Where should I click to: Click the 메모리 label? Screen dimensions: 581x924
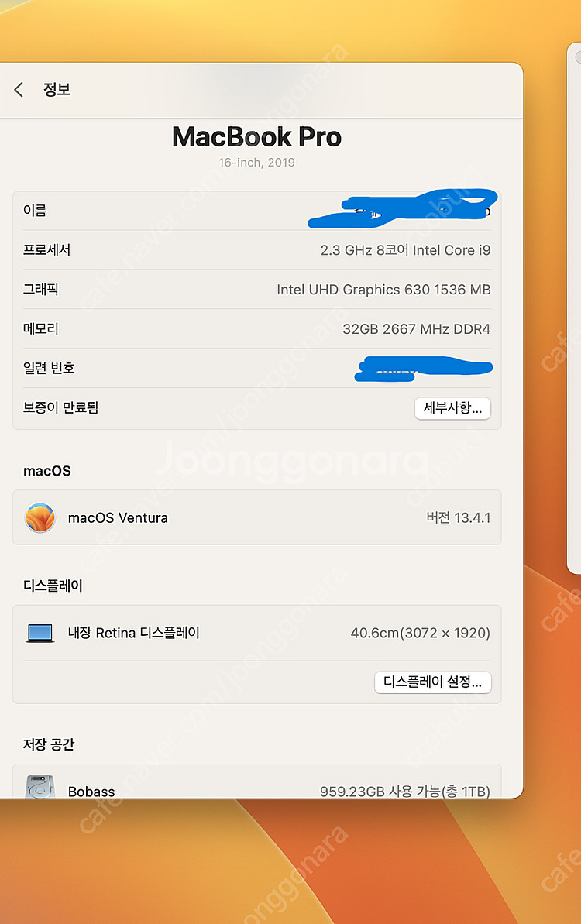coord(40,329)
